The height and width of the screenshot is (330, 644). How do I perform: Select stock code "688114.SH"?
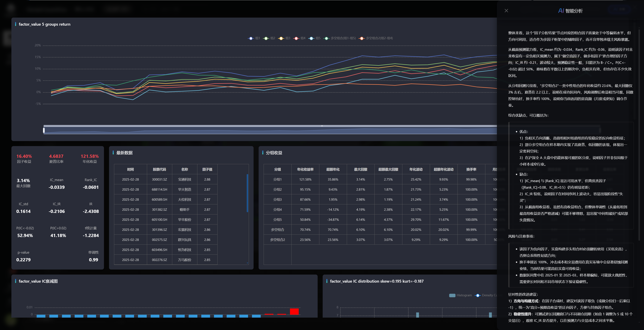click(x=159, y=189)
